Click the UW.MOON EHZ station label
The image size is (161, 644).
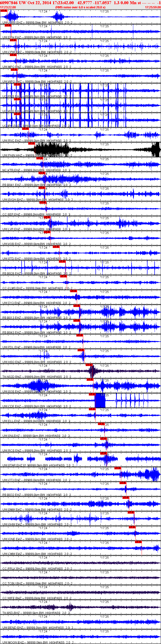click(x=13, y=642)
